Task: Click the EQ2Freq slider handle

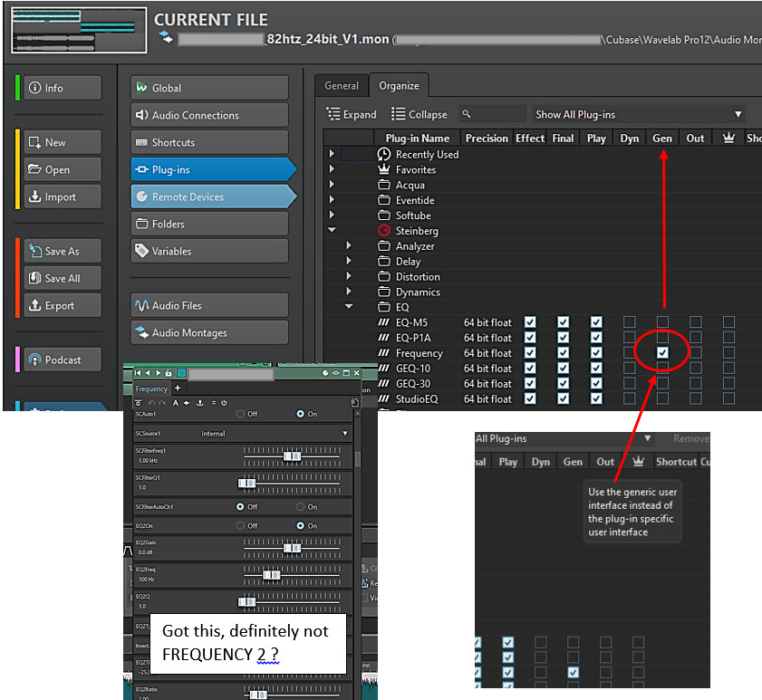Action: 272,576
